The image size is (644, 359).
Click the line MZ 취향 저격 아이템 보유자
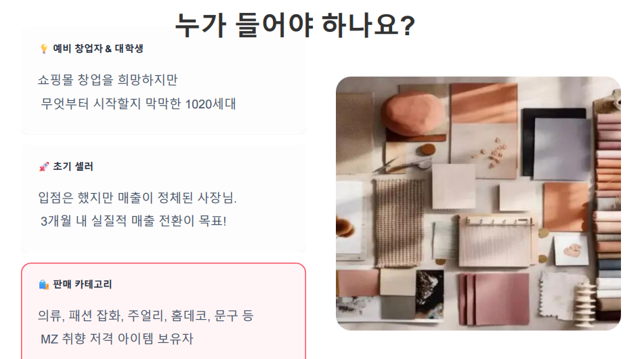point(116,339)
